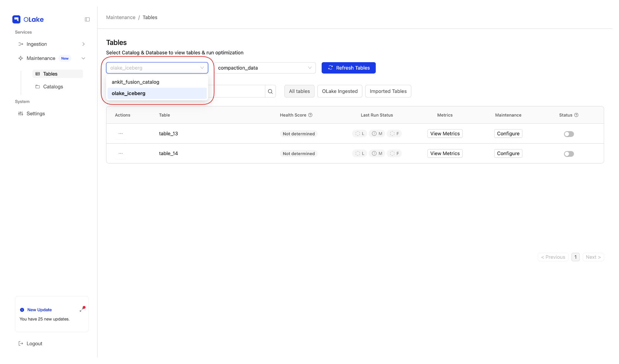Click the search magnifier icon
619x364 pixels.
click(270, 91)
